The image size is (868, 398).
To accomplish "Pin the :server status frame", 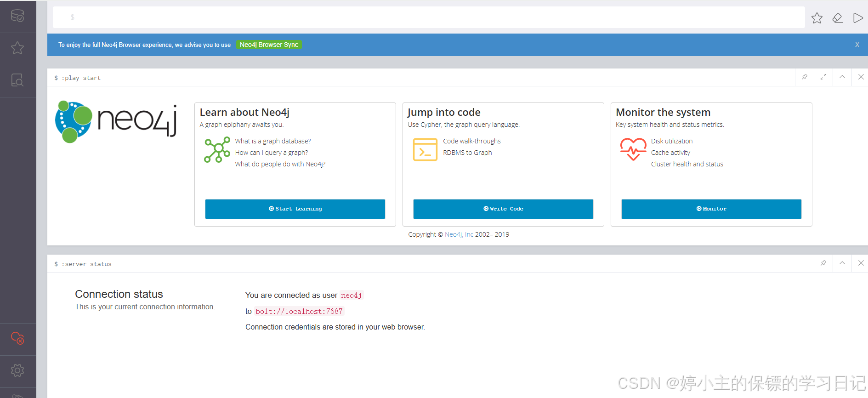I will (x=823, y=263).
